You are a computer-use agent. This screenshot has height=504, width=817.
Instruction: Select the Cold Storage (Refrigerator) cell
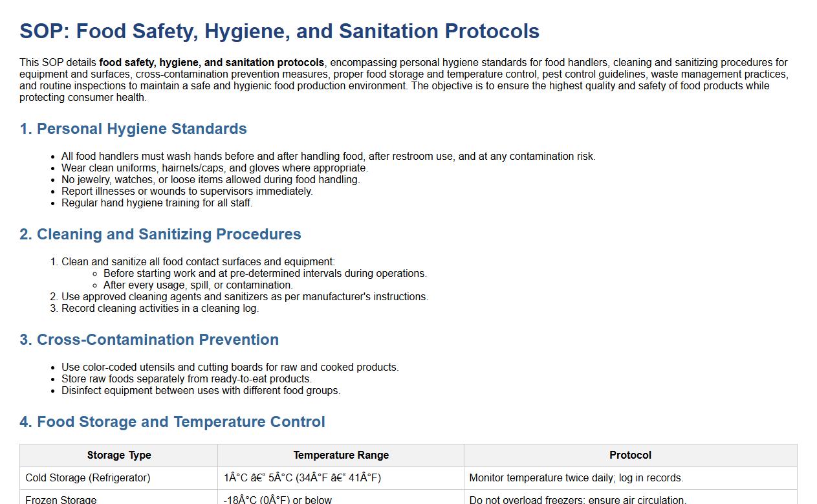click(x=88, y=477)
